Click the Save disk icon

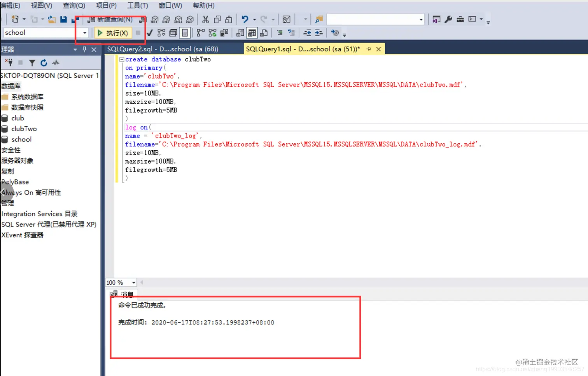click(63, 19)
